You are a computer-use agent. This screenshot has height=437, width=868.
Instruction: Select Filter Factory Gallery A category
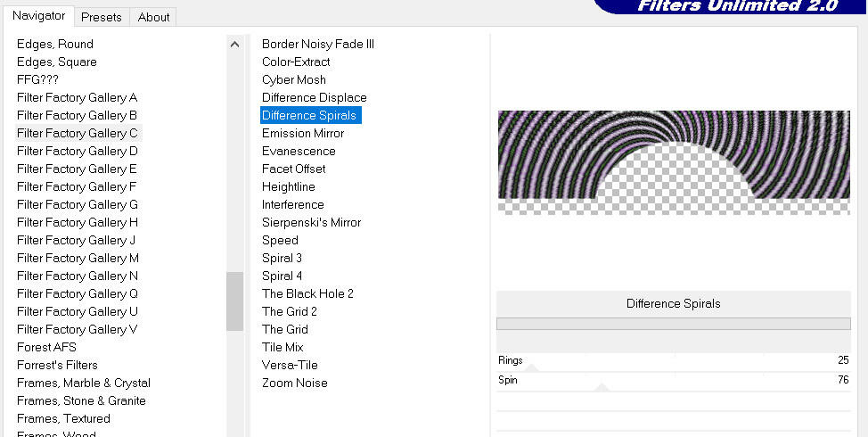pyautogui.click(x=77, y=97)
